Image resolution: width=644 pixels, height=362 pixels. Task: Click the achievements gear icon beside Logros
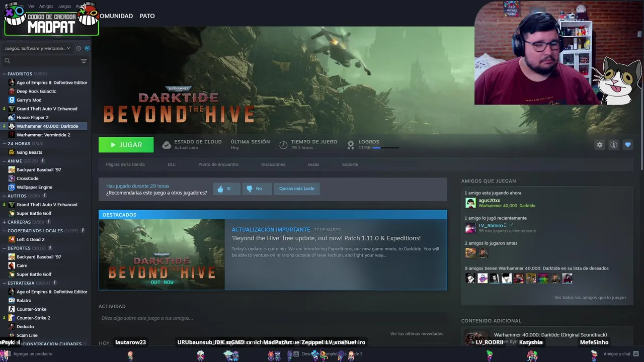point(351,145)
